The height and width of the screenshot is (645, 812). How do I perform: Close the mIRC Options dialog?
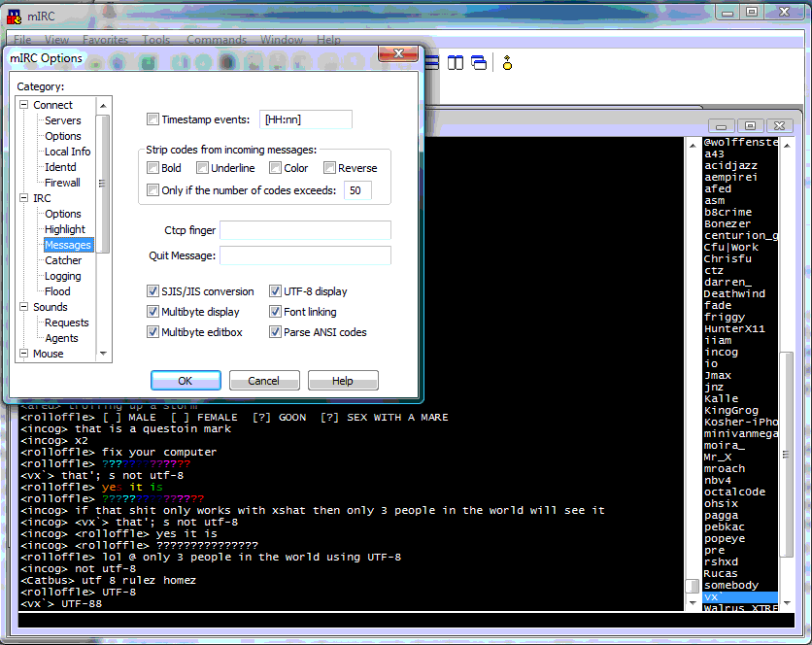pos(398,53)
